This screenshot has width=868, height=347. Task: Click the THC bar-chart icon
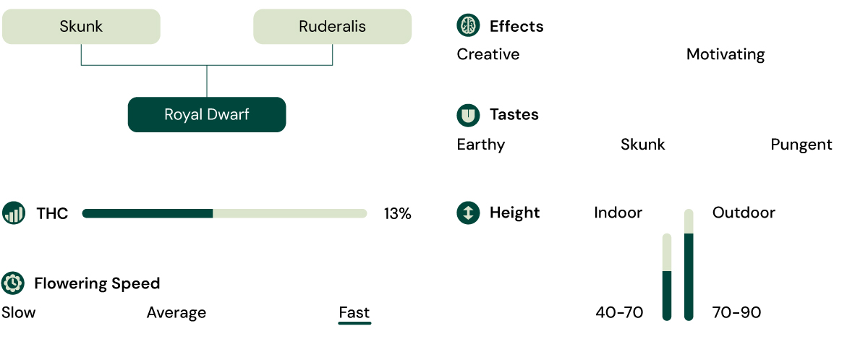pos(13,213)
